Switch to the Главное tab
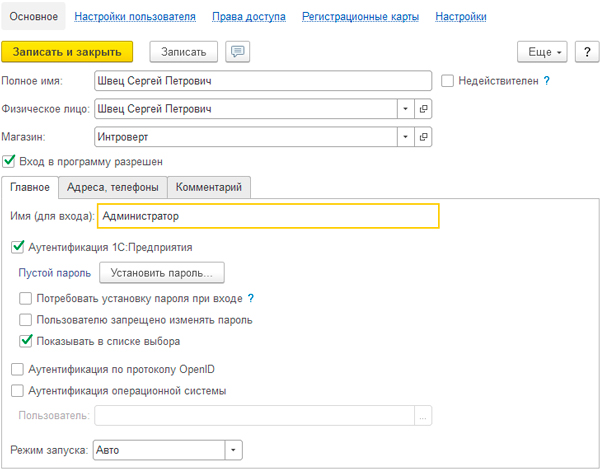Image resolution: width=600 pixels, height=469 pixels. pyautogui.click(x=30, y=187)
